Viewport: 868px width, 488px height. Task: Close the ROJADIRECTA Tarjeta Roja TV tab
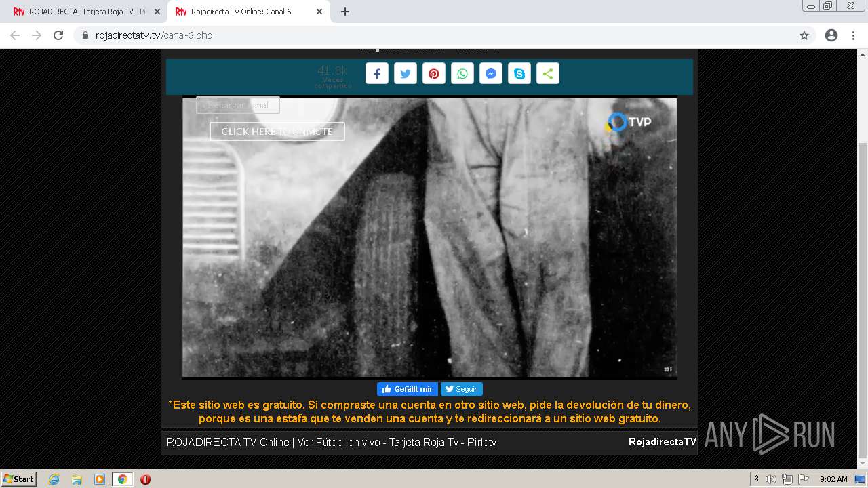point(157,12)
